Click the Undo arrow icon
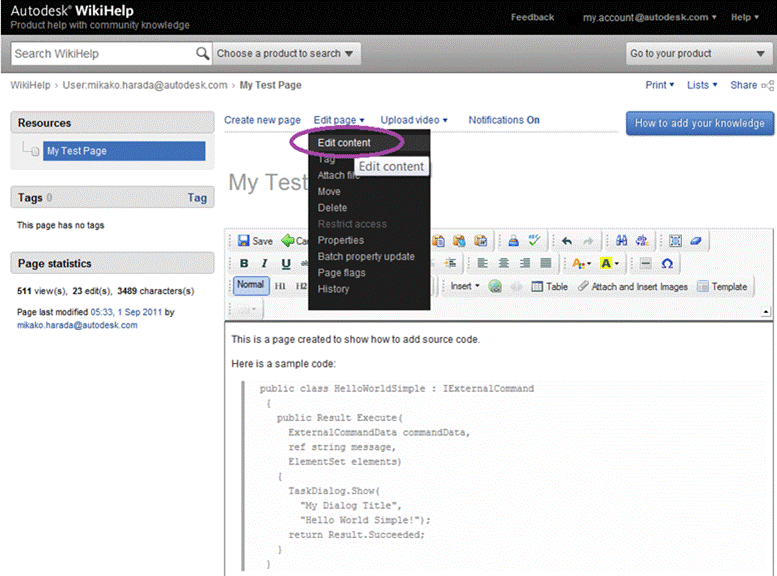Image resolution: width=777 pixels, height=576 pixels. tap(567, 240)
